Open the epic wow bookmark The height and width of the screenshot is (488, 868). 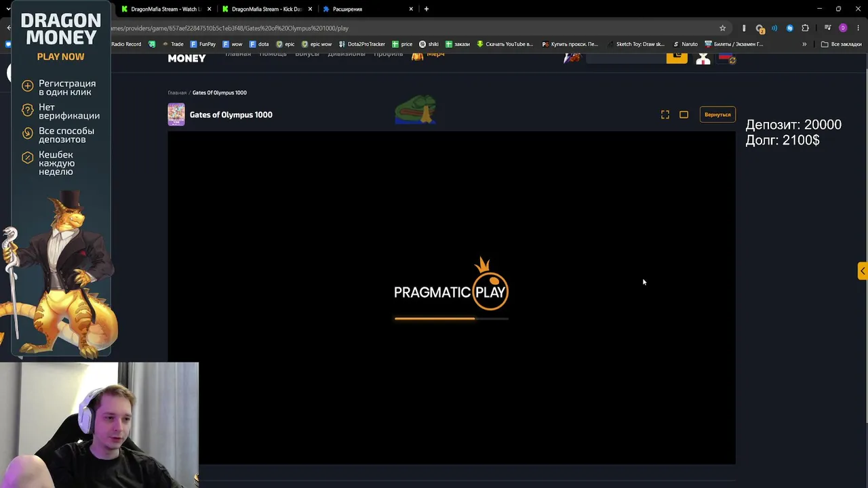click(317, 44)
